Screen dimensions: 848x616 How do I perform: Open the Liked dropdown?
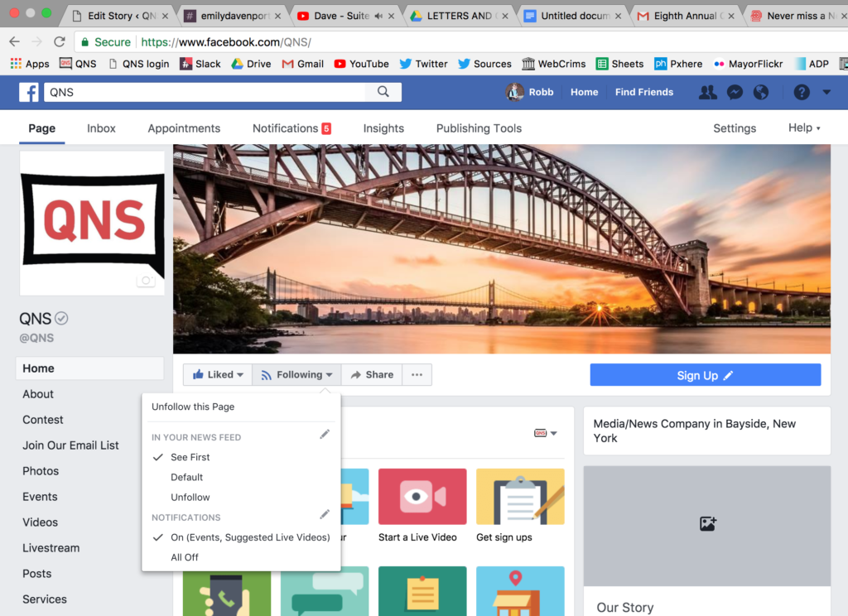(x=217, y=374)
